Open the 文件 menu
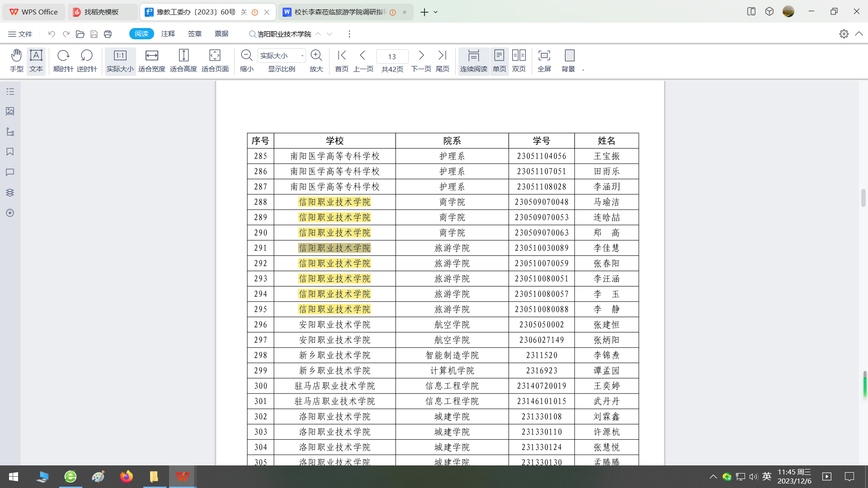This screenshot has height=488, width=868. pyautogui.click(x=20, y=34)
